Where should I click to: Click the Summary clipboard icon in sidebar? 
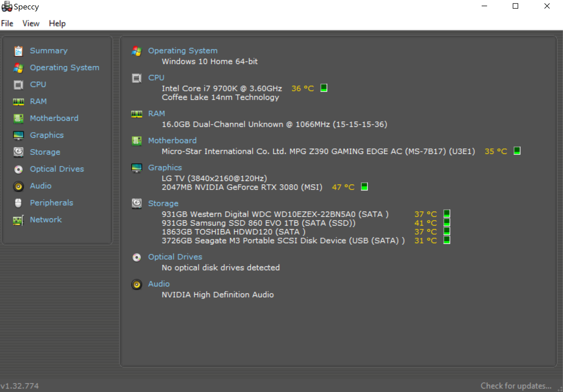[x=18, y=51]
